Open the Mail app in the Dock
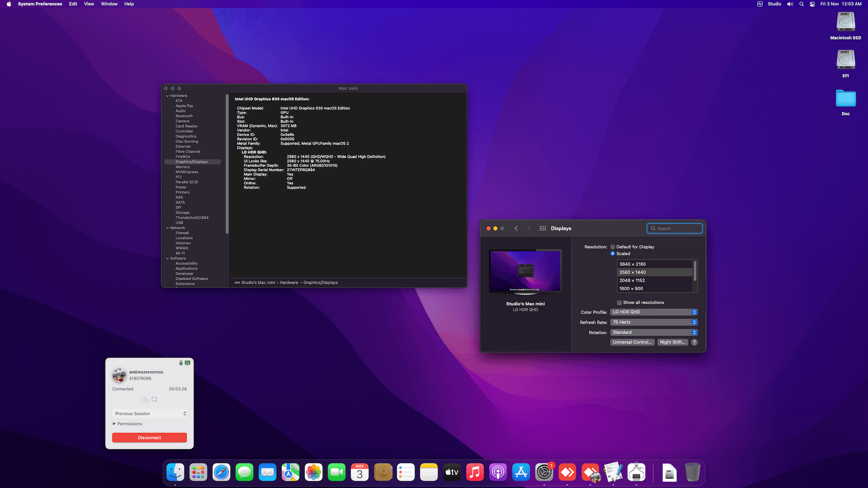The image size is (868, 488). (268, 473)
